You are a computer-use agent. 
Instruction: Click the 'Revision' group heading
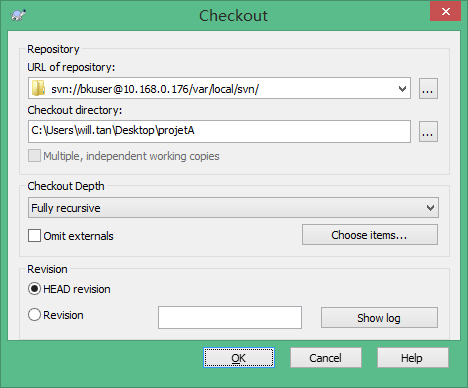click(x=47, y=269)
